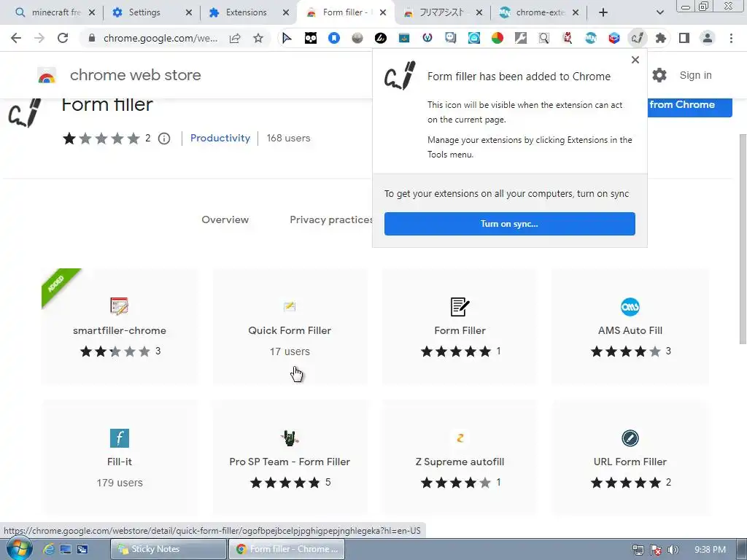747x560 pixels.
Task: Click the 9:38 PM system clock
Action: 710,550
